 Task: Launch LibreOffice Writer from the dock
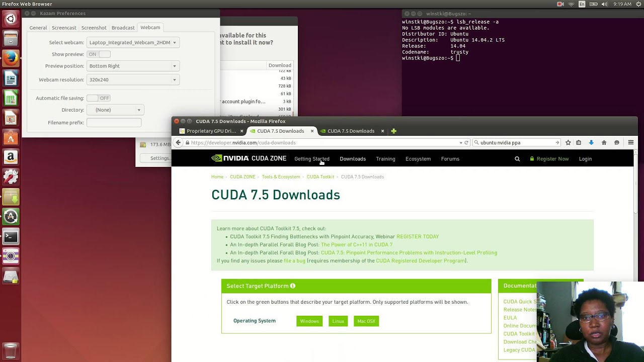pyautogui.click(x=11, y=78)
